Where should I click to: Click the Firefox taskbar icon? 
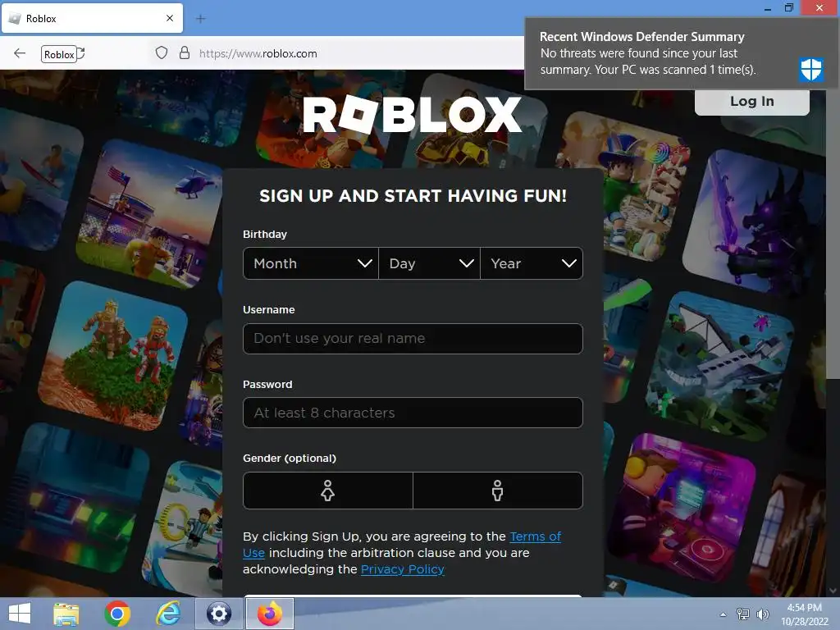[x=269, y=614]
